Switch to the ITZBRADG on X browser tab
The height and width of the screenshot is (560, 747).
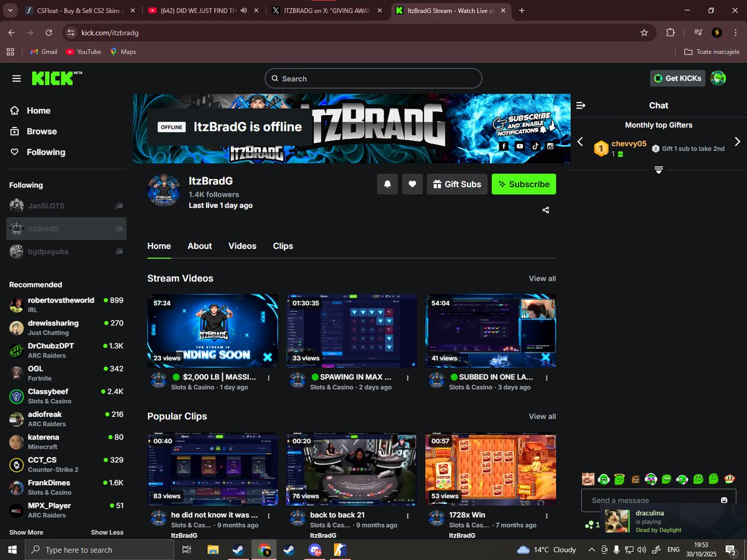click(x=328, y=11)
